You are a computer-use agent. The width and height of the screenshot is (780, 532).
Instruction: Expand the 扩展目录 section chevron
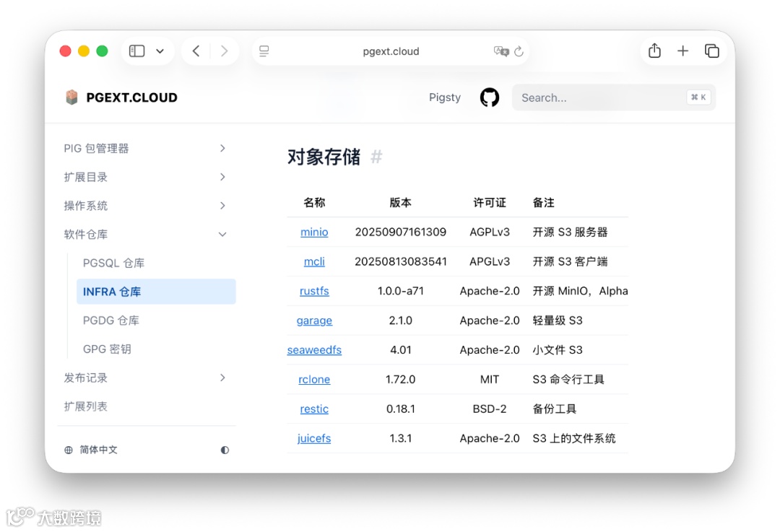point(222,177)
